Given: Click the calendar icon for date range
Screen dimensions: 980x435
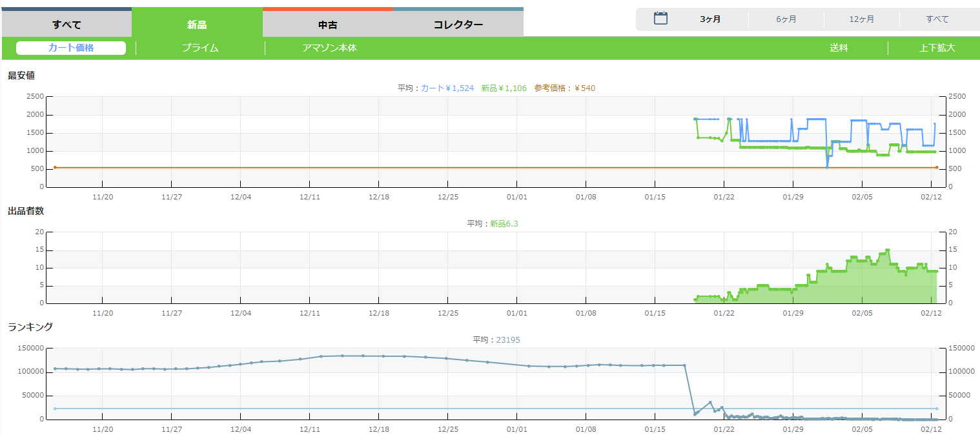Looking at the screenshot, I should coord(660,18).
